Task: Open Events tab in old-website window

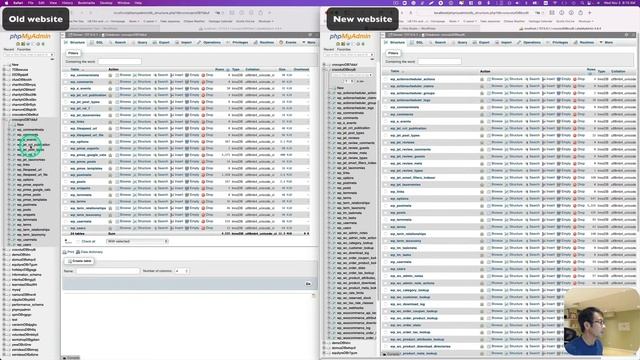Action: coord(288,42)
